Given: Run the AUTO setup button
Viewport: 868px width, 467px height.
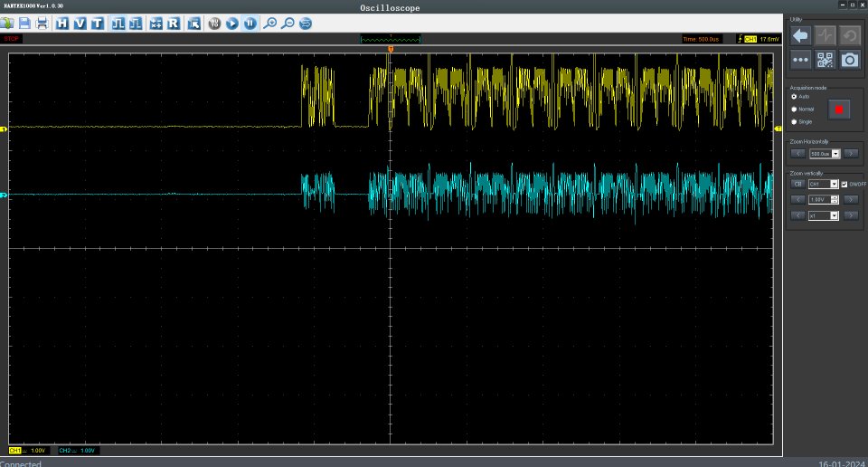Looking at the screenshot, I should [214, 24].
